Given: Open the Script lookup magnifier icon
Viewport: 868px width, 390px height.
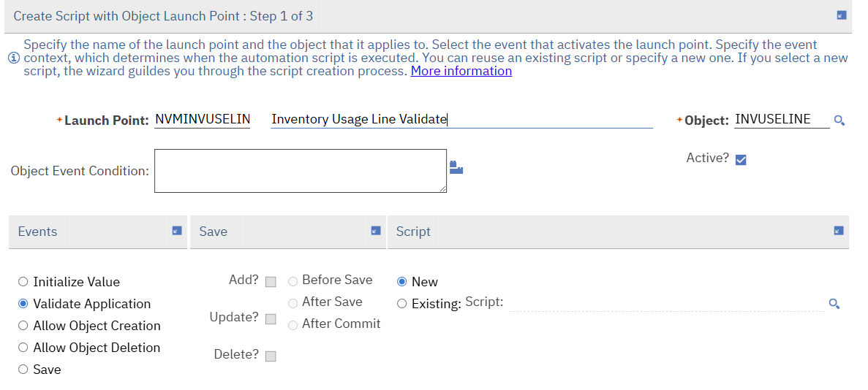Looking at the screenshot, I should [834, 304].
